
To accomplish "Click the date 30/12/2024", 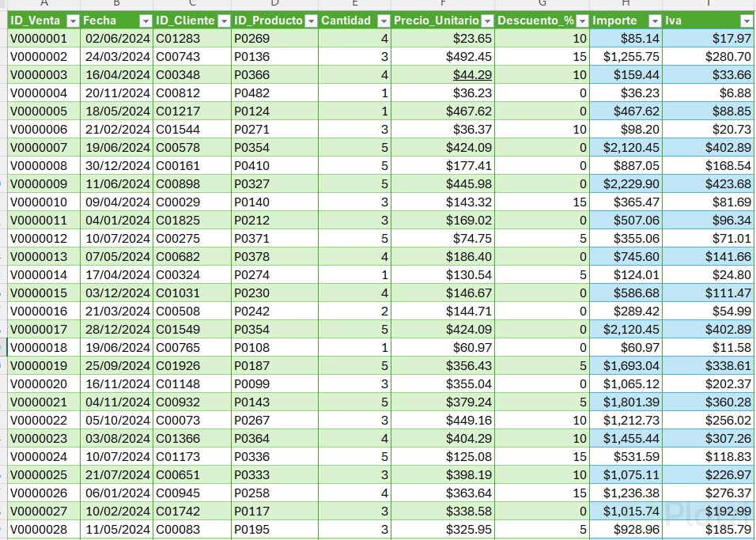I will click(x=118, y=166).
